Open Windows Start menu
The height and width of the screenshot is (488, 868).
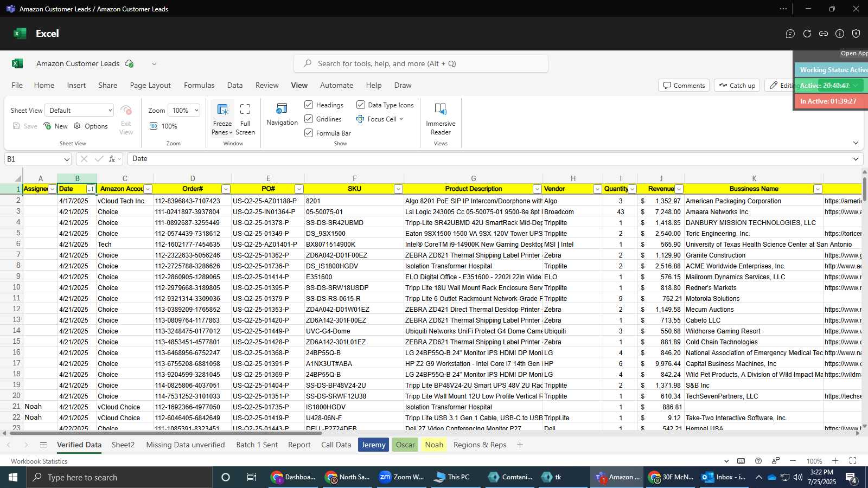[13, 477]
